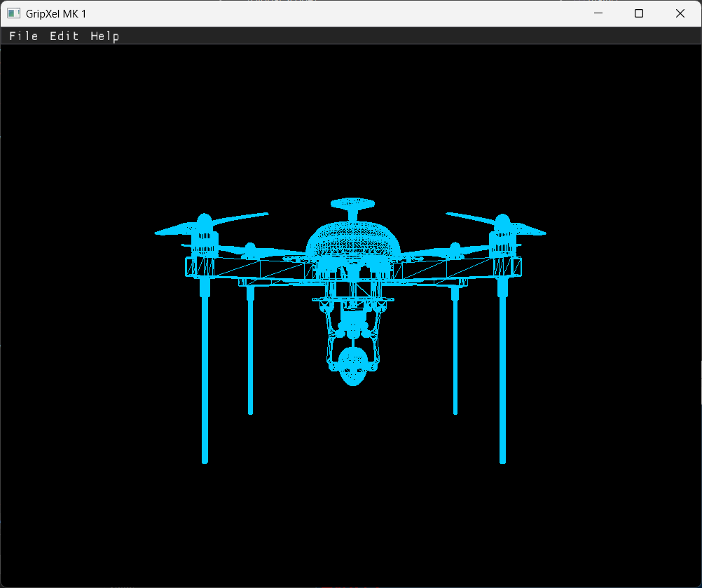Screen dimensions: 702x588
Task: Select the inner right landing leg
Action: pos(455,350)
